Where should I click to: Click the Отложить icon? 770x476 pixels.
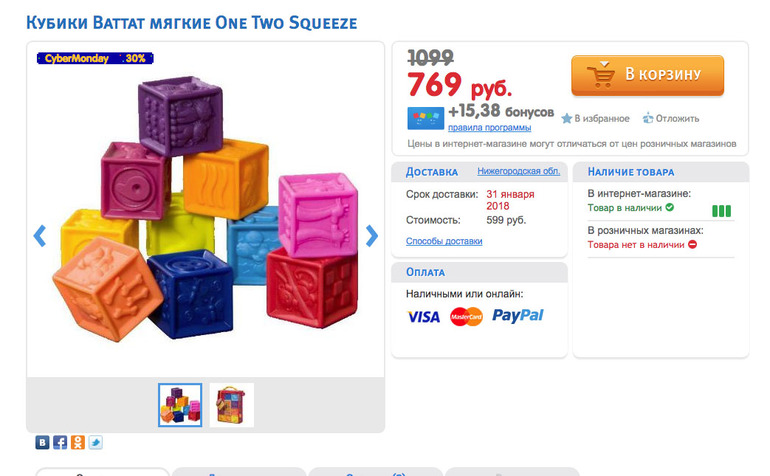click(x=648, y=118)
